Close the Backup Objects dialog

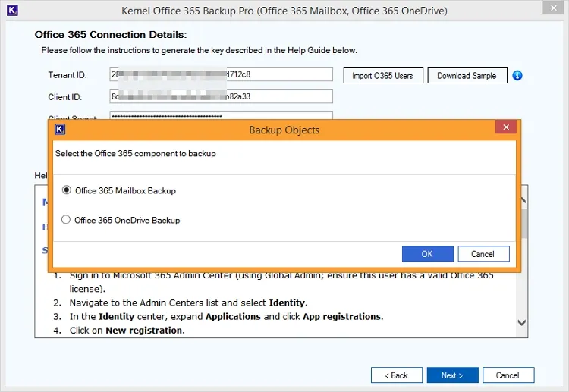(x=506, y=127)
